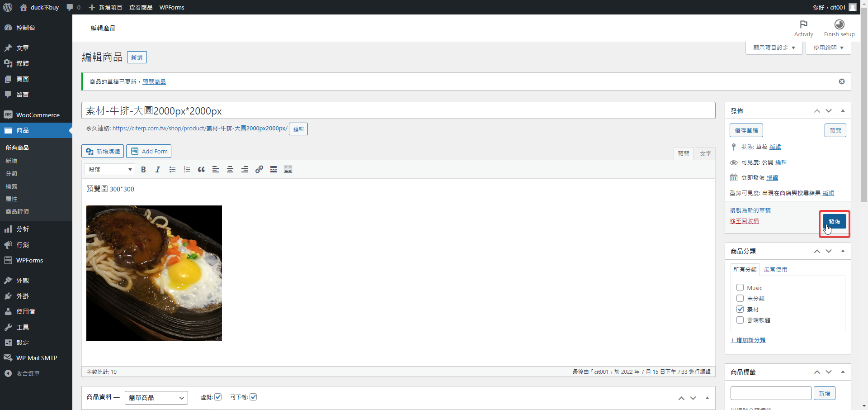Click the product title input field
The width and height of the screenshot is (868, 410).
point(398,111)
